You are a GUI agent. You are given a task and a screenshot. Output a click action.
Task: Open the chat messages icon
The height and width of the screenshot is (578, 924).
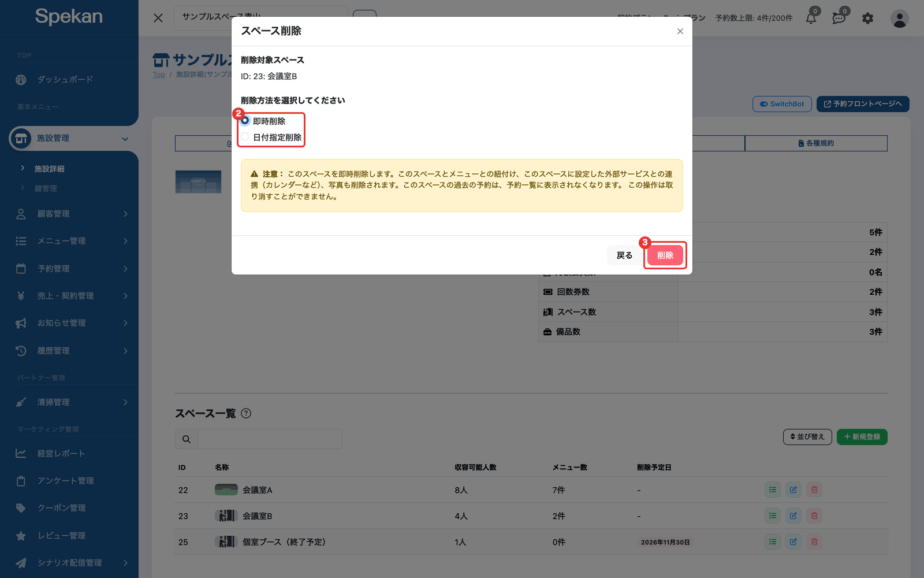click(x=839, y=18)
